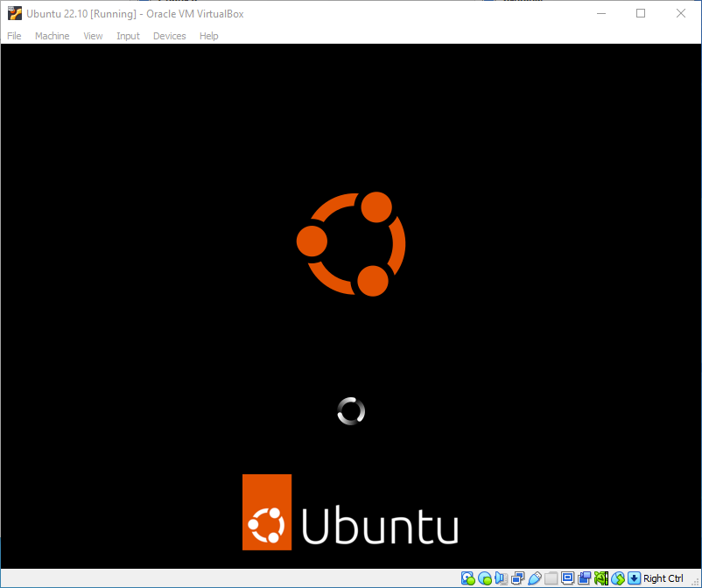Viewport: 702px width, 588px height.
Task: Click the Ubuntu logo in the guest screen
Action: tap(351, 244)
